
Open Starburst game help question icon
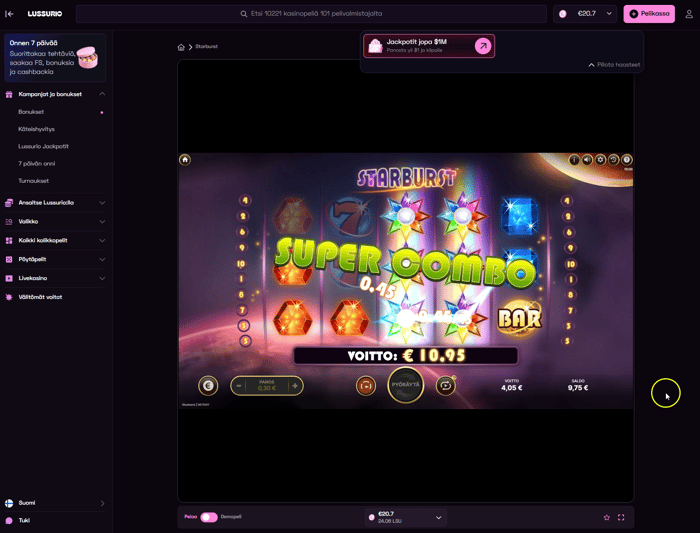[x=627, y=159]
